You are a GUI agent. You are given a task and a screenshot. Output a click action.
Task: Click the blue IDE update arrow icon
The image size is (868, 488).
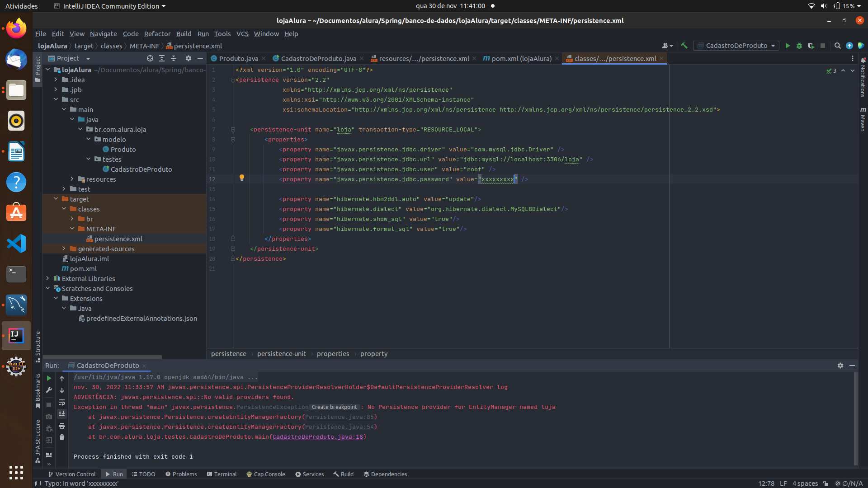(x=849, y=46)
